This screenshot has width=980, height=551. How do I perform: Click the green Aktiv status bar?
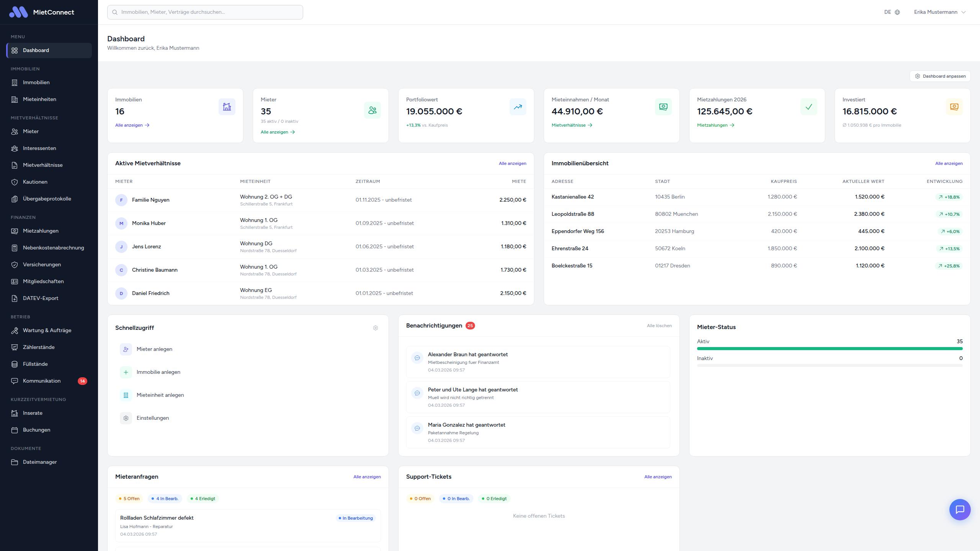point(830,349)
